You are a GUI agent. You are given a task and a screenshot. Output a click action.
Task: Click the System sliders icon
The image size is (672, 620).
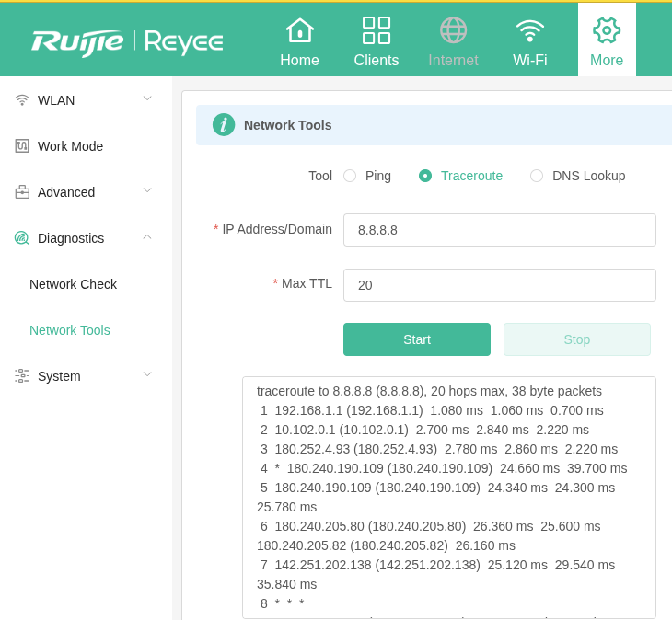(22, 376)
